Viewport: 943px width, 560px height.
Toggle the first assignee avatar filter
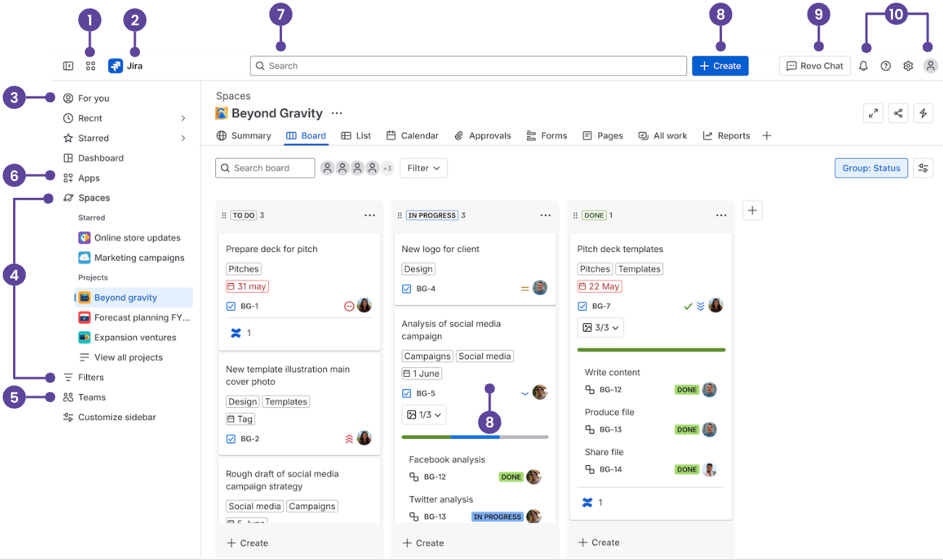(x=327, y=167)
